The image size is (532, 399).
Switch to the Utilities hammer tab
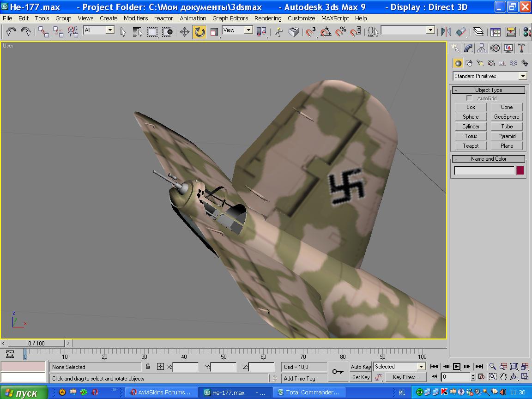[x=521, y=48]
